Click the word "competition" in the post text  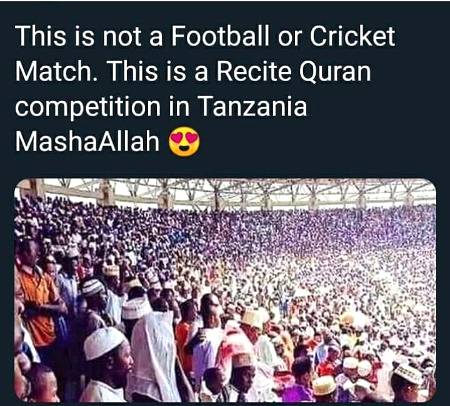tap(88, 108)
